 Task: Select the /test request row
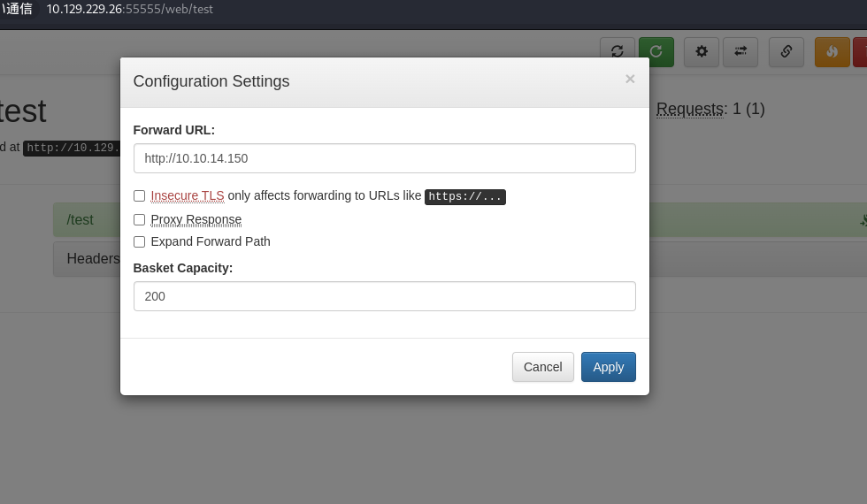[x=87, y=220]
